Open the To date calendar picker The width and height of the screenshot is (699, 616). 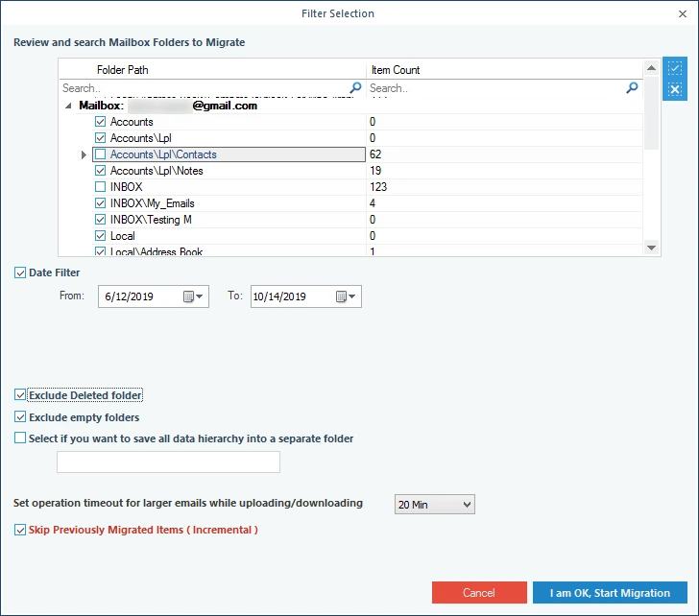click(346, 296)
